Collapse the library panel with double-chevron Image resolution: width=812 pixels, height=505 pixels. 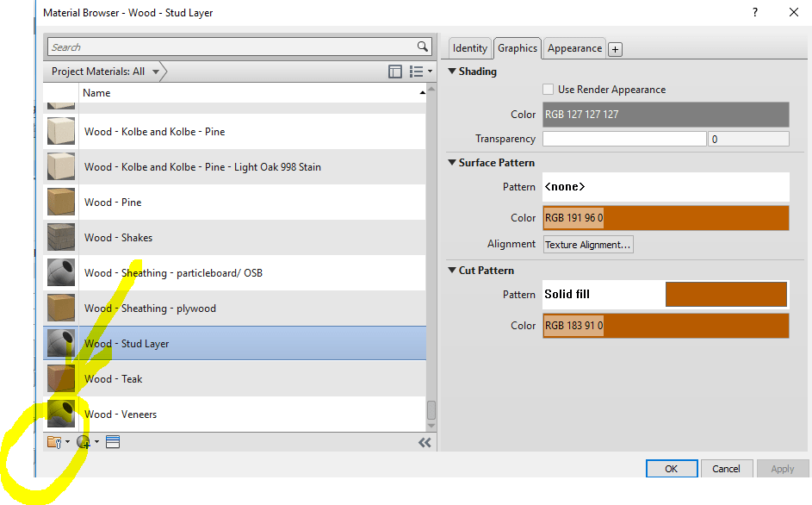[x=424, y=441]
